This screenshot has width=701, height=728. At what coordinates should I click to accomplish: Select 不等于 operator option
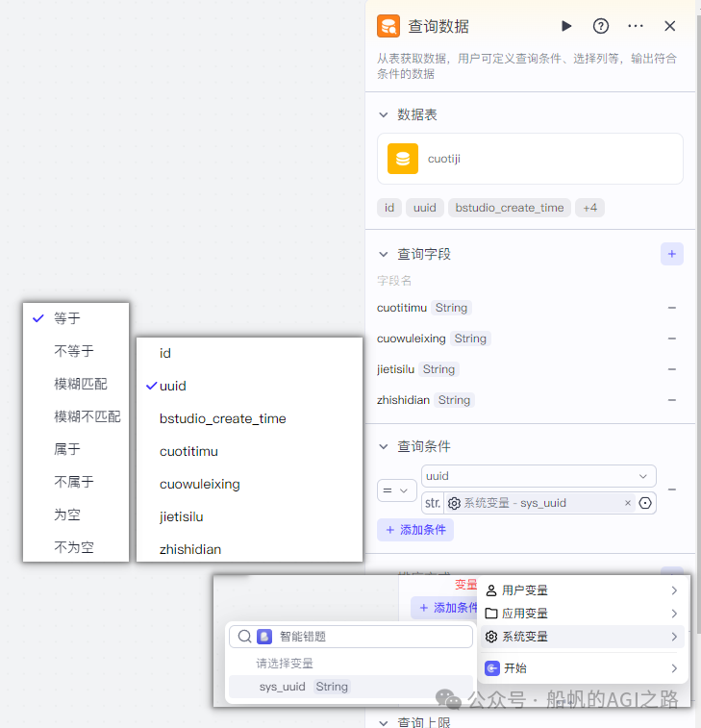point(76,351)
